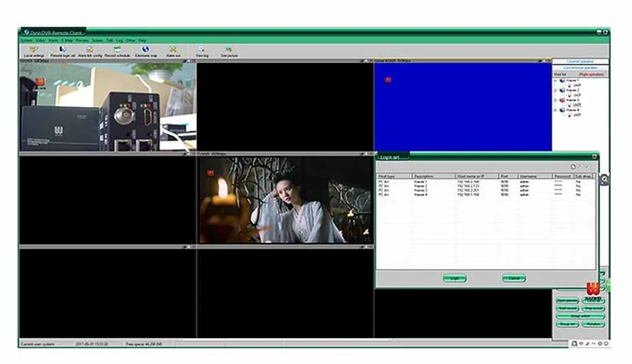Select Haiwei 1 row in Login set table
632x364 pixels.
(486, 182)
